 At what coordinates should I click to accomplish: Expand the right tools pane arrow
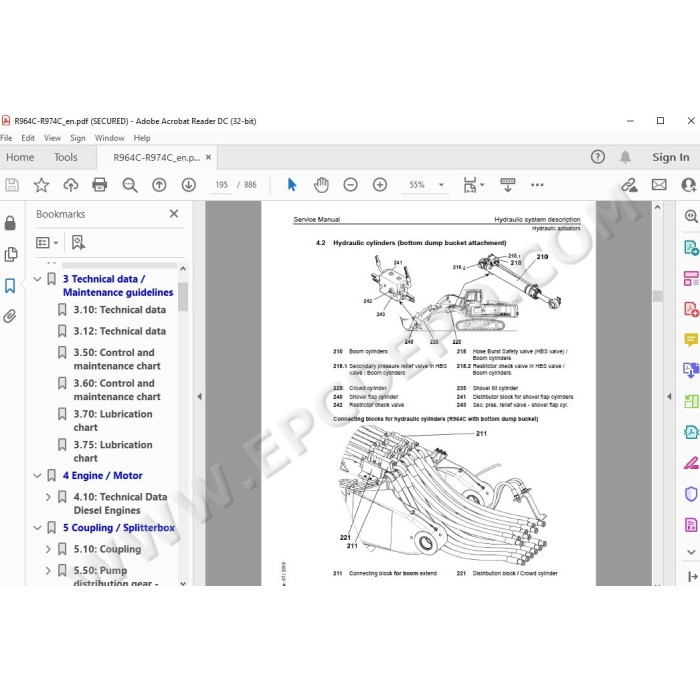tap(669, 396)
